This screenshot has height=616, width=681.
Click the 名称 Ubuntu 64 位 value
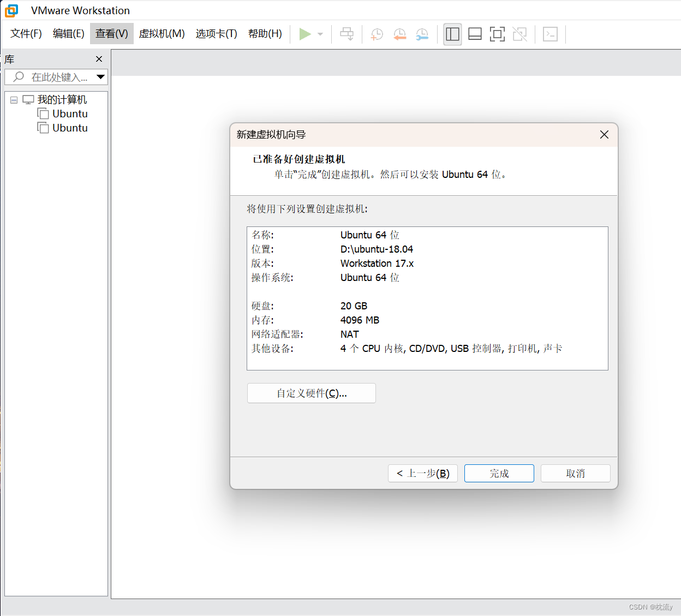(x=370, y=235)
